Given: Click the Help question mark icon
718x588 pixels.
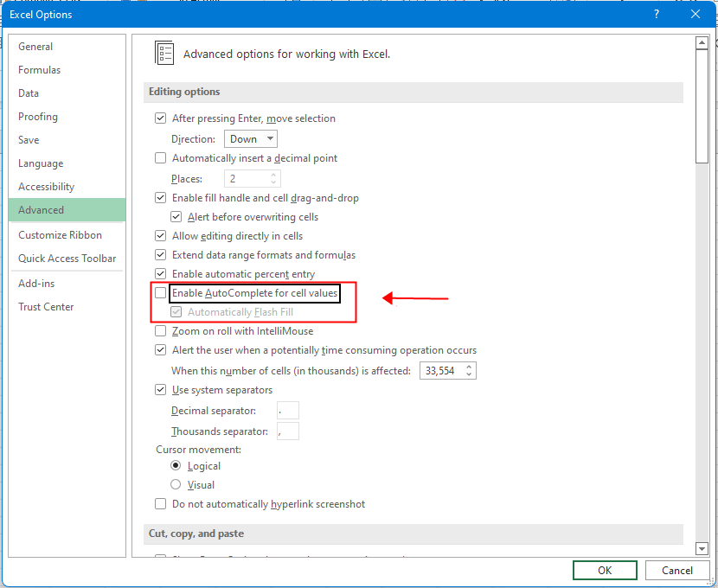Looking at the screenshot, I should click(656, 14).
